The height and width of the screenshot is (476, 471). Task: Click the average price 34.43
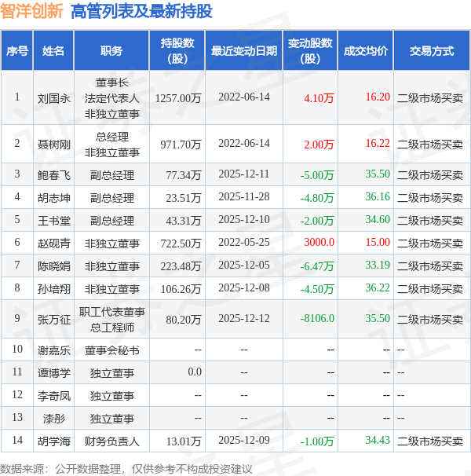click(378, 440)
